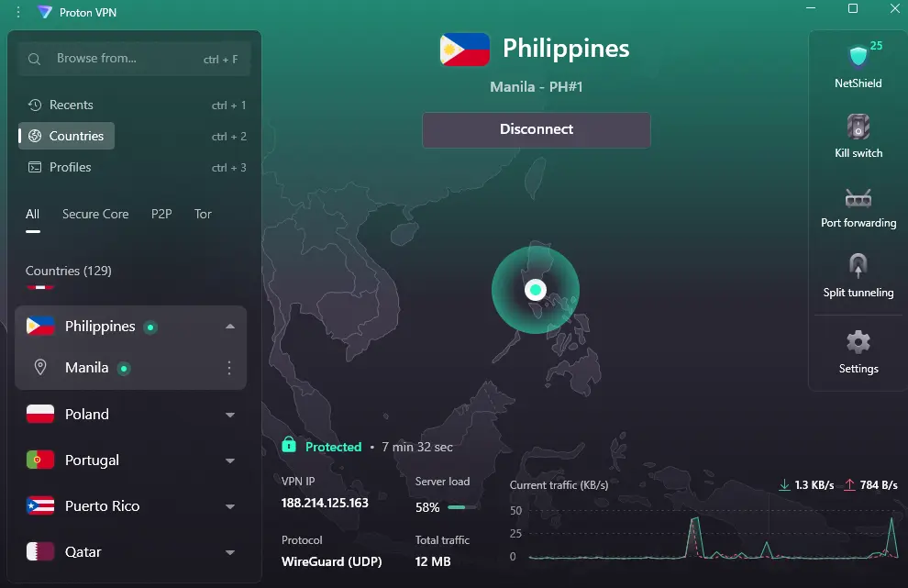Expand the Qatar server list
Image resolution: width=908 pixels, height=588 pixels.
(x=230, y=552)
